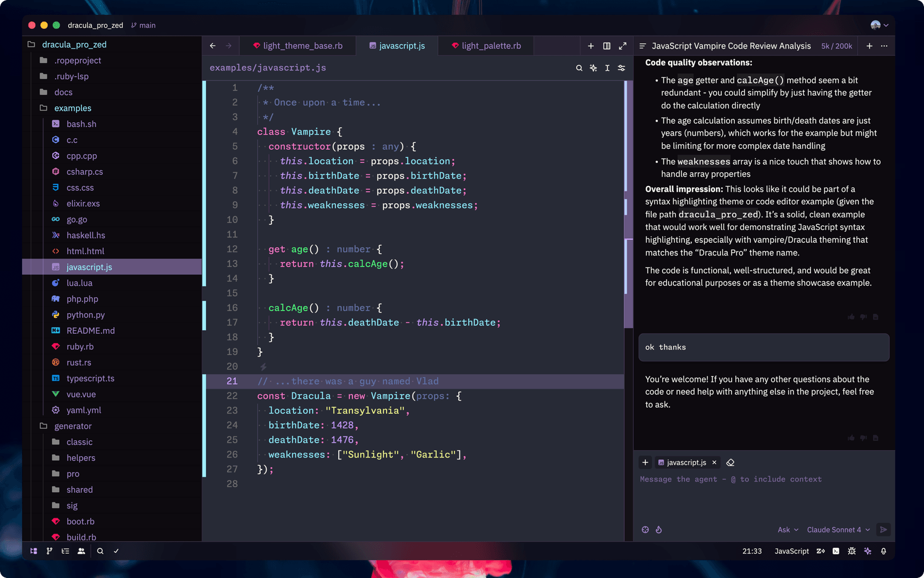
Task: Open the Claude Sonnet 4 model selector
Action: 838,530
